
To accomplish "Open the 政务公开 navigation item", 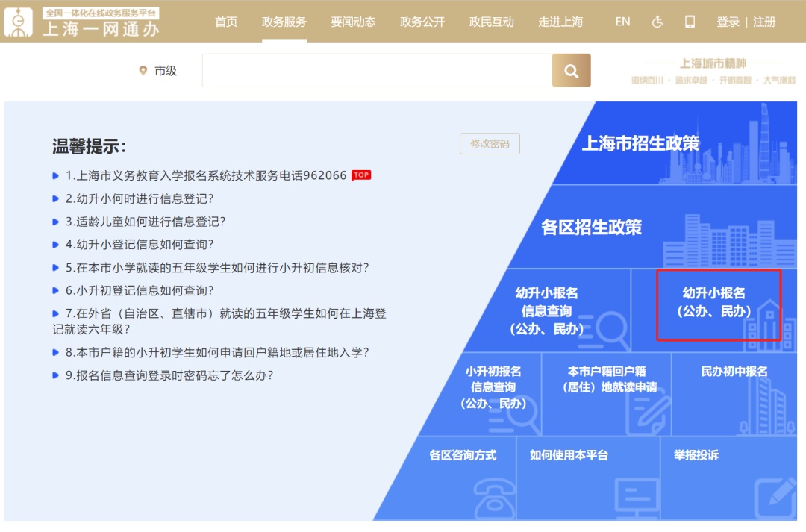I will point(422,22).
